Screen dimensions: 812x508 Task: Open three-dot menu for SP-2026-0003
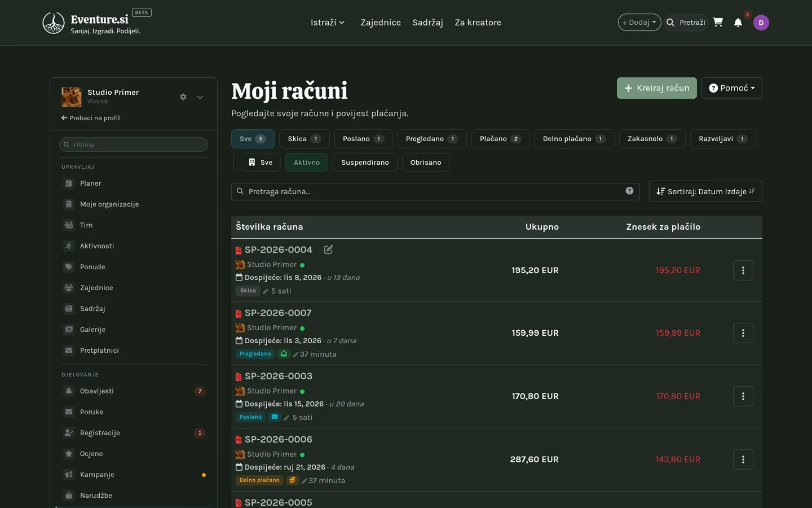743,396
